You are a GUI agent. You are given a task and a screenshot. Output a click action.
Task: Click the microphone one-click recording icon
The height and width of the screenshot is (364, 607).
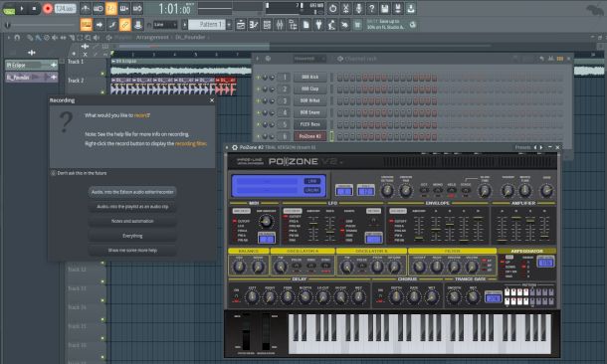pyautogui.click(x=358, y=8)
